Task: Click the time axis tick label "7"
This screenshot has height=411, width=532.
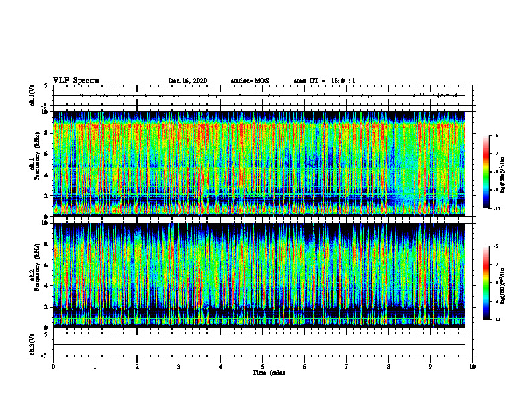Action: (347, 367)
